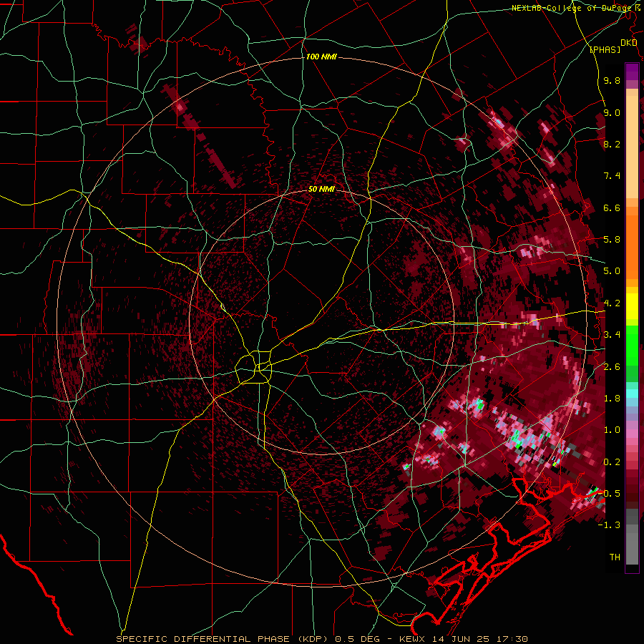Click the 7.4 value on the scale
644x644 pixels.
[x=612, y=176]
